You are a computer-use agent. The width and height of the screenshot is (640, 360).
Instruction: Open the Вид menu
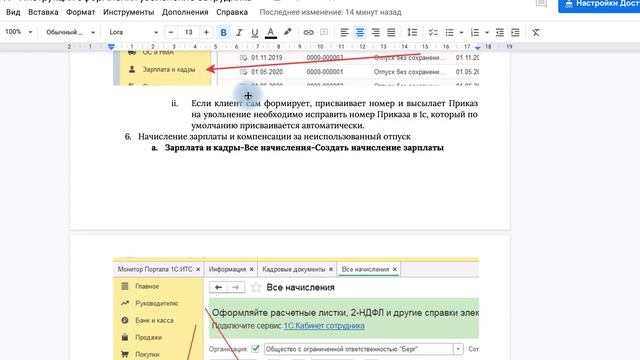pyautogui.click(x=13, y=12)
